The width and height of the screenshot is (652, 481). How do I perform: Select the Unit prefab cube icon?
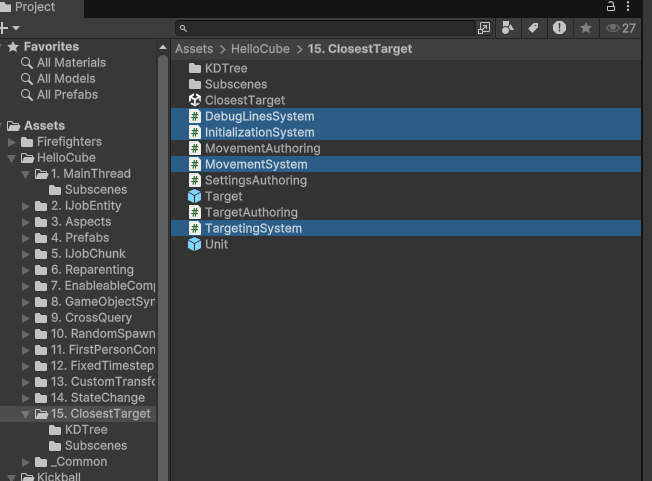tap(195, 244)
